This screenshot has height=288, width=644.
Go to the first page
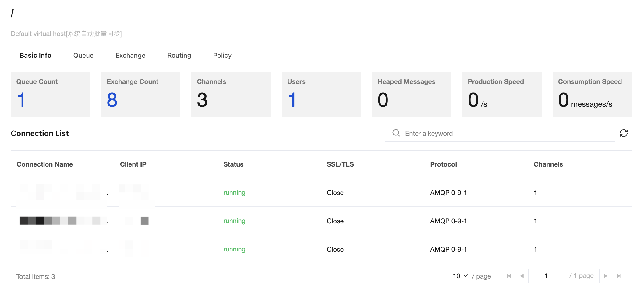pyautogui.click(x=509, y=276)
